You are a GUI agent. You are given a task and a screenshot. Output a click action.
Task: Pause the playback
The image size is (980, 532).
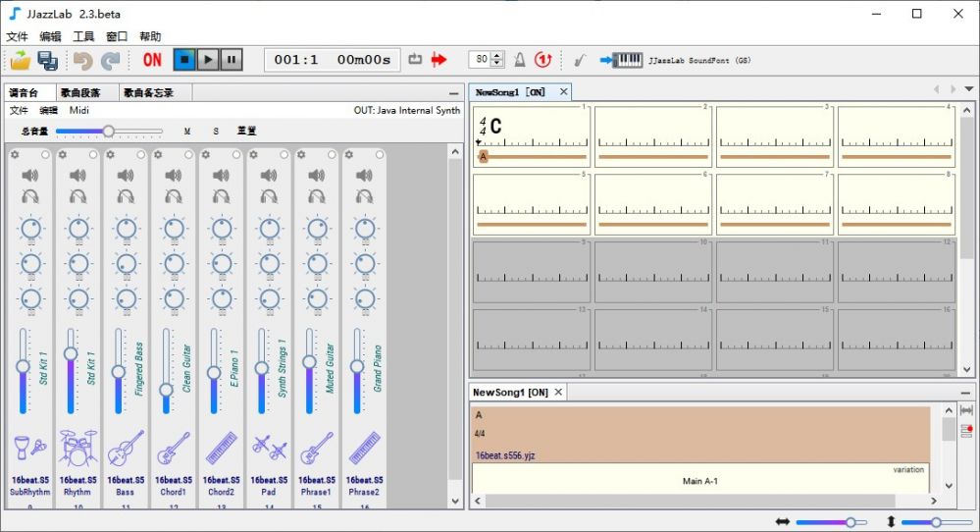[232, 60]
